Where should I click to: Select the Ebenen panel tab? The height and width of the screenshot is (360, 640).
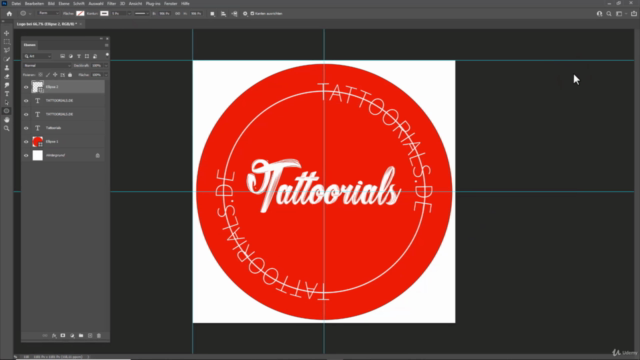click(x=29, y=45)
